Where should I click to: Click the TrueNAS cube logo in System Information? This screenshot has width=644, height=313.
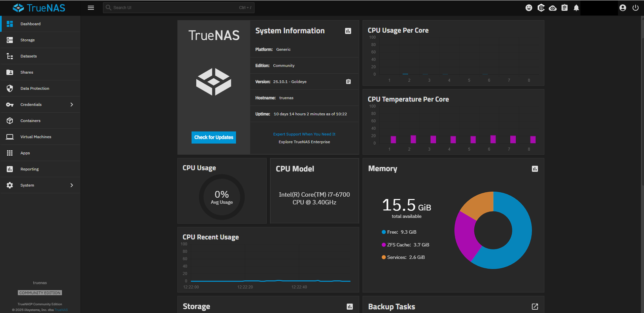tap(214, 82)
